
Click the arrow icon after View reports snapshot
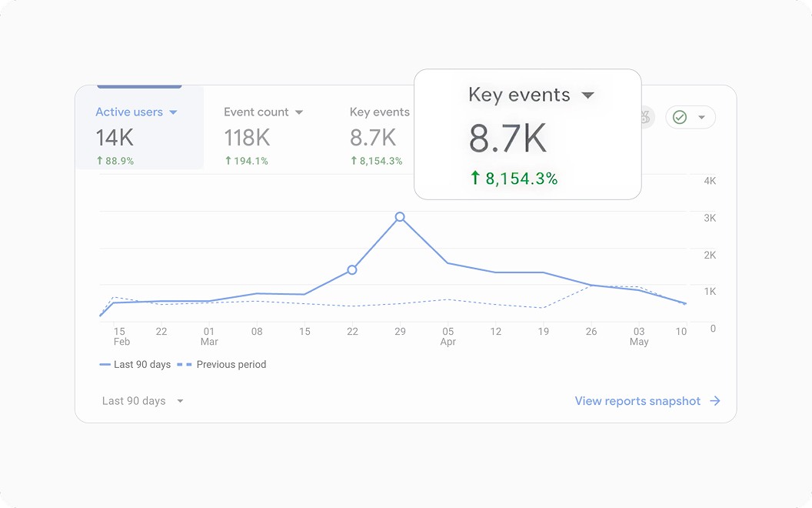(x=715, y=401)
